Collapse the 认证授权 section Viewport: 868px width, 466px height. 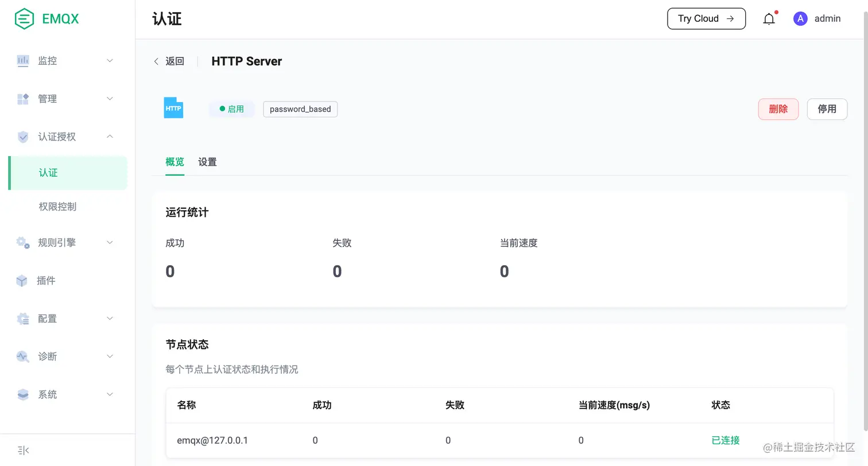pyautogui.click(x=57, y=137)
